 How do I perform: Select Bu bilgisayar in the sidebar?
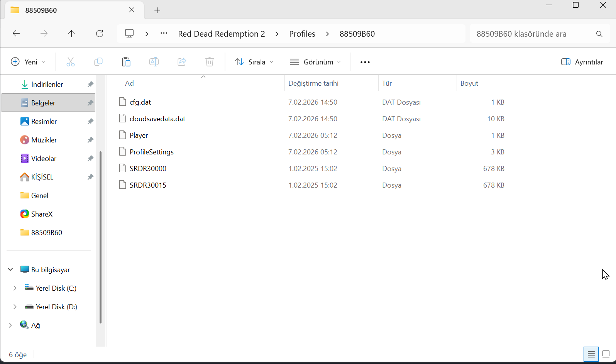tap(51, 269)
